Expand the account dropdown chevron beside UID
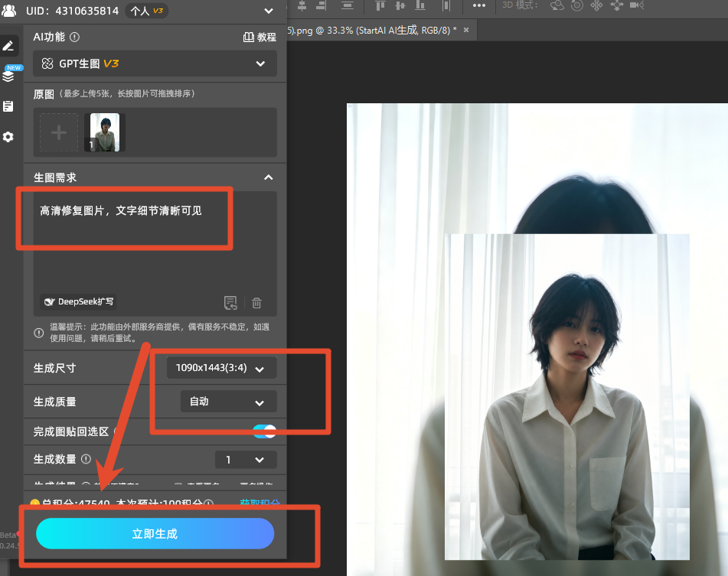Screen dimensions: 728x576 (269, 11)
